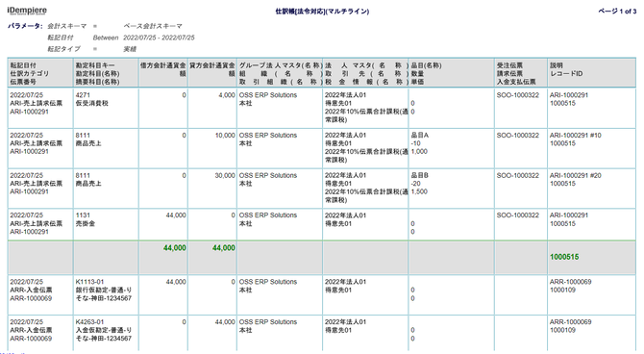Click the 転記タイプ parameter name
The width and height of the screenshot is (644, 354).
pos(63,49)
